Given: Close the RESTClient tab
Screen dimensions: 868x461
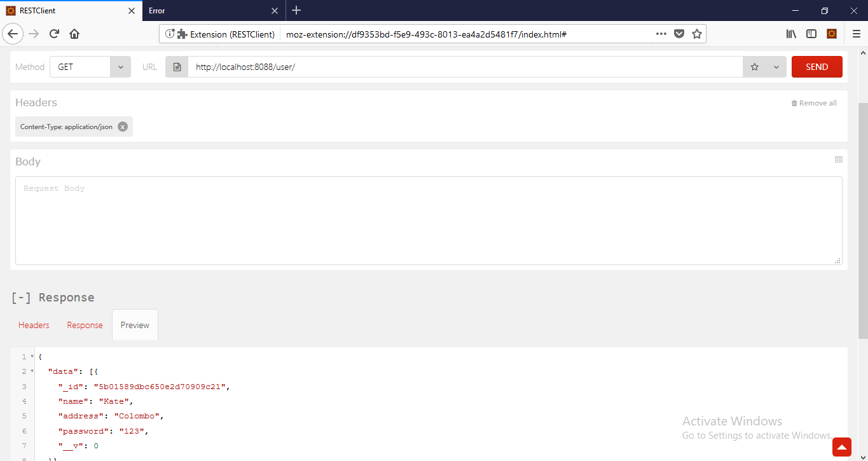Looking at the screenshot, I should tap(132, 11).
